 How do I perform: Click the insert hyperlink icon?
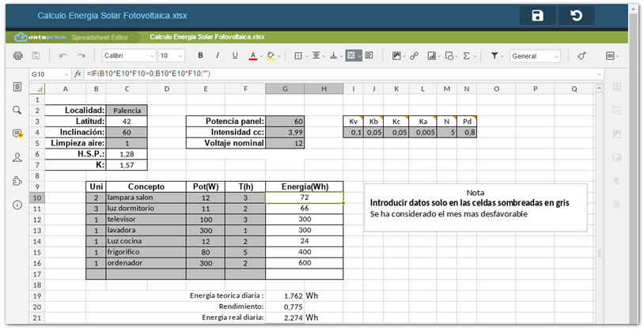pyautogui.click(x=415, y=56)
